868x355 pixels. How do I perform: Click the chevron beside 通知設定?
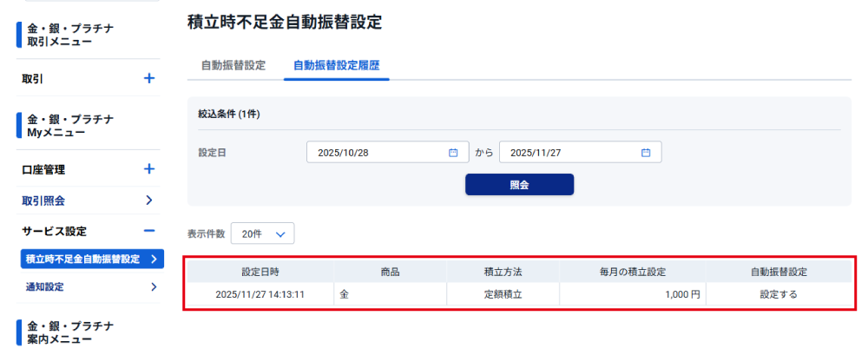pyautogui.click(x=153, y=286)
